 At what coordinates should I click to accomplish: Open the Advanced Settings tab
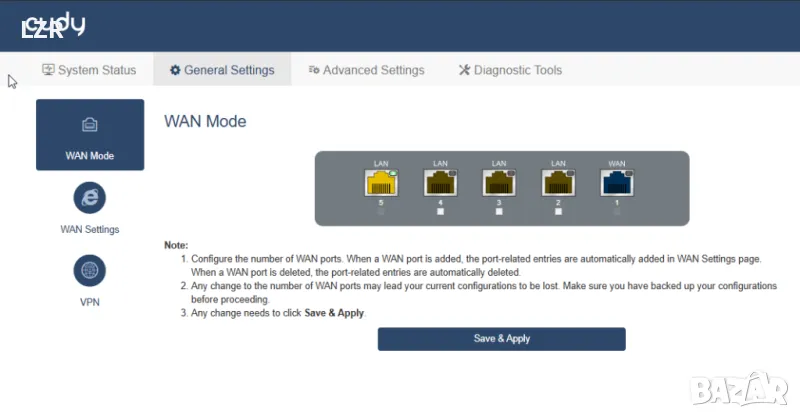tap(366, 70)
